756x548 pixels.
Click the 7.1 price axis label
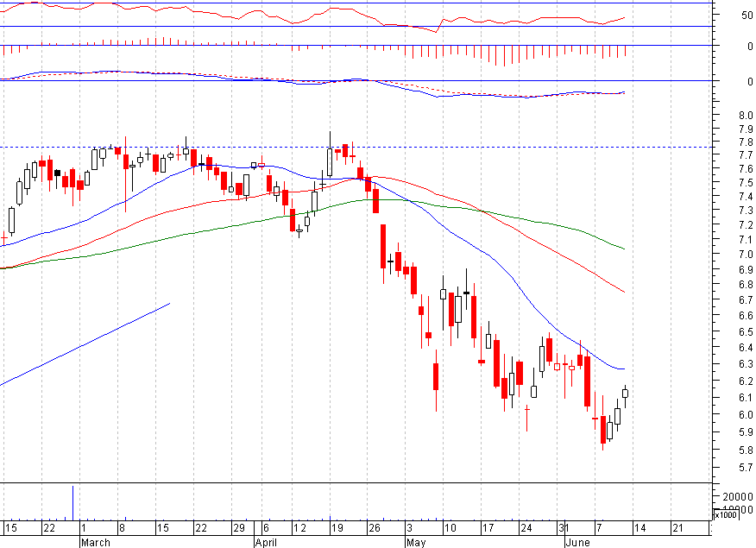tap(746, 240)
